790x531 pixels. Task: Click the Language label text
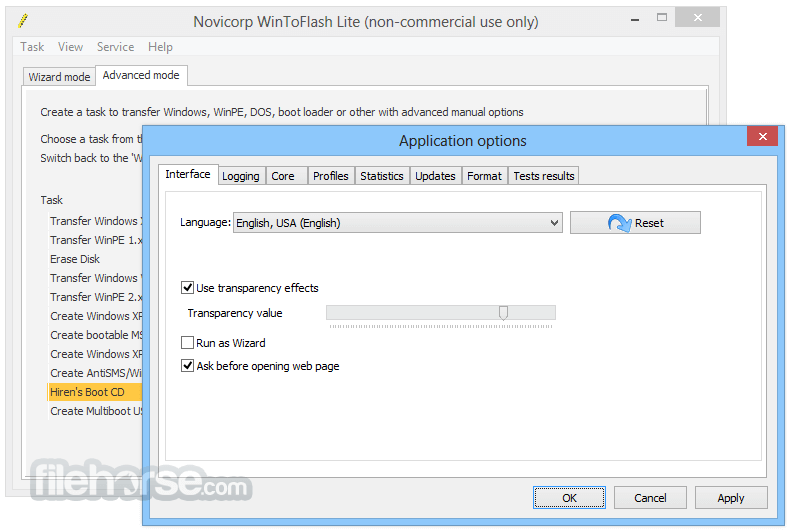pyautogui.click(x=205, y=222)
